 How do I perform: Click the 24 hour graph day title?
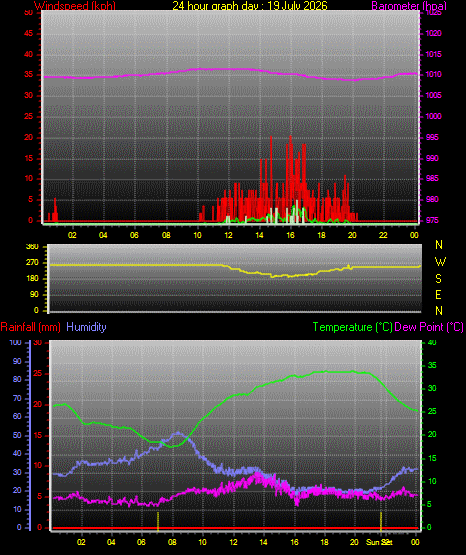(250, 6)
